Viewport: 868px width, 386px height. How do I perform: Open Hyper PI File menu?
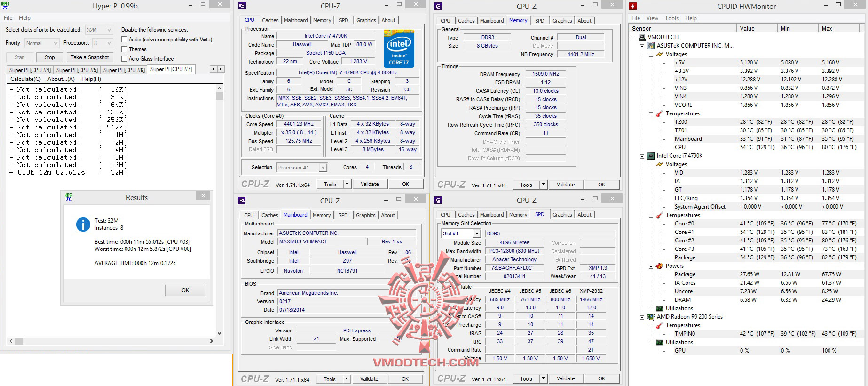coord(8,18)
